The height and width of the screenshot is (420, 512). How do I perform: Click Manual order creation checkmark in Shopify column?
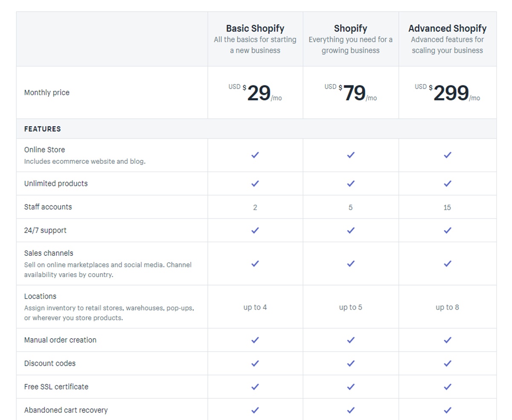(x=351, y=340)
